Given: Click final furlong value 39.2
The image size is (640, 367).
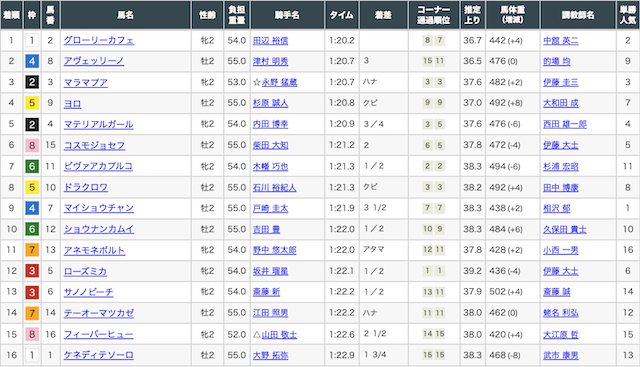Looking at the screenshot, I should [x=472, y=271].
